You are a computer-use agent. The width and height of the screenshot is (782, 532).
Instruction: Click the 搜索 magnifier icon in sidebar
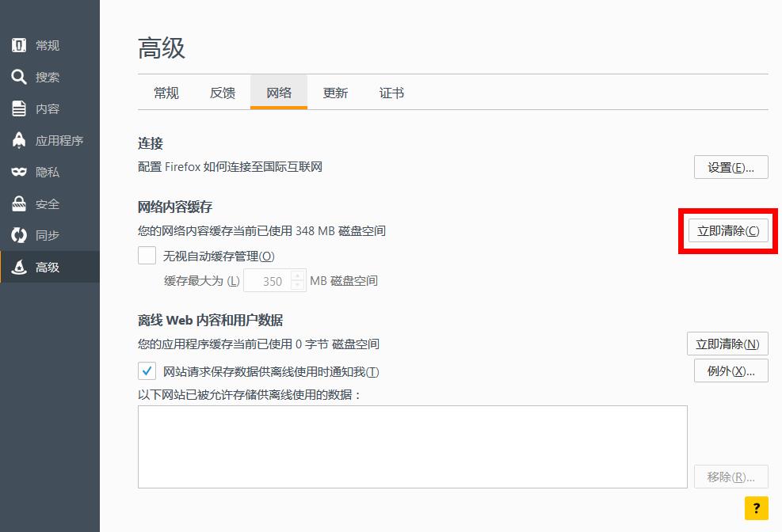(19, 77)
